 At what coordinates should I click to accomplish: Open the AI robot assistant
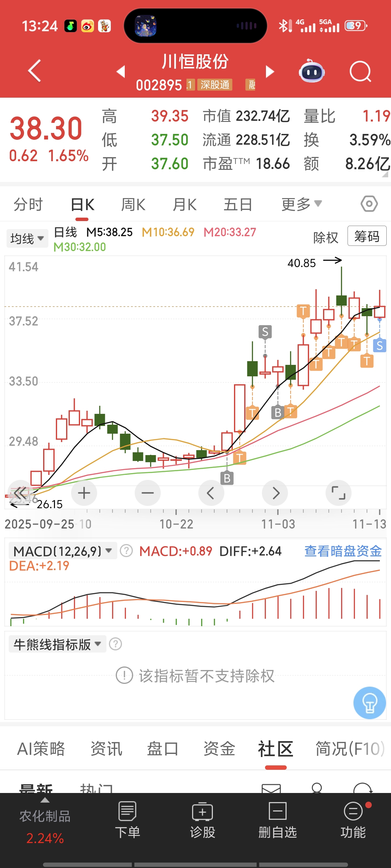click(312, 71)
